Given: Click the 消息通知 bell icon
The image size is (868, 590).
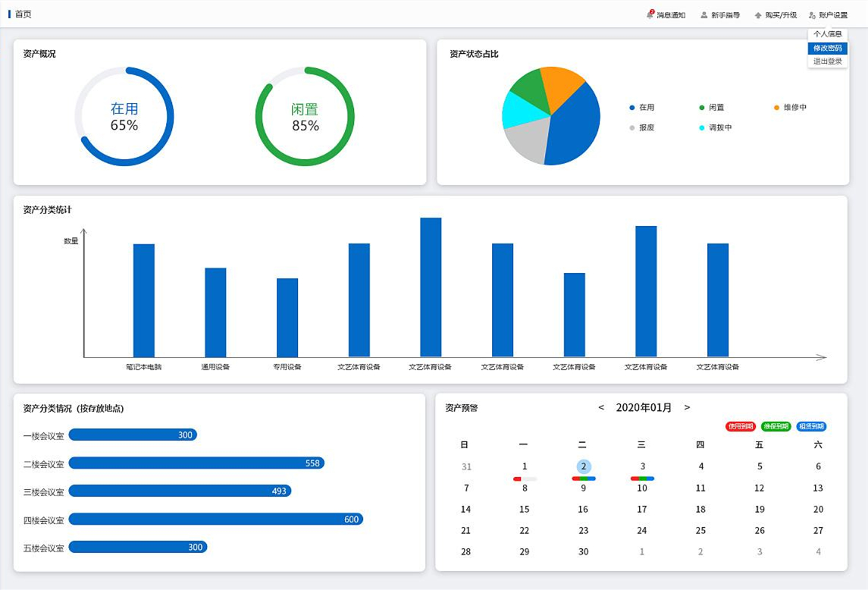Looking at the screenshot, I should coord(650,14).
